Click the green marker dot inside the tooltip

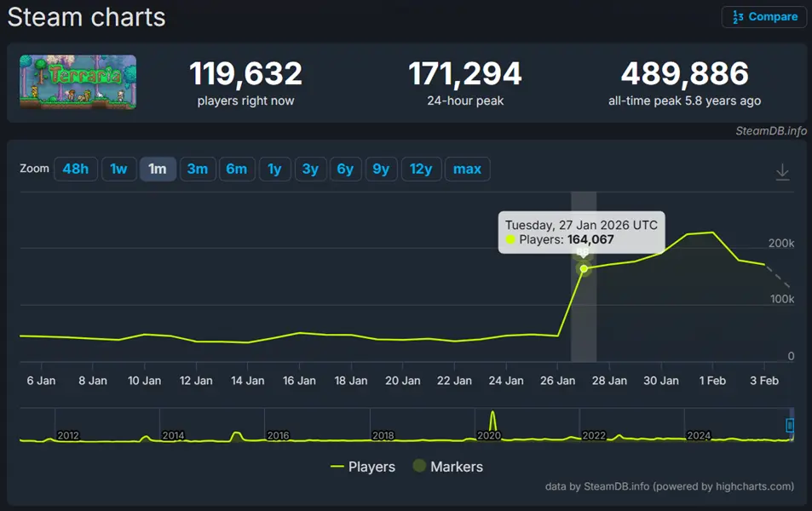(511, 240)
